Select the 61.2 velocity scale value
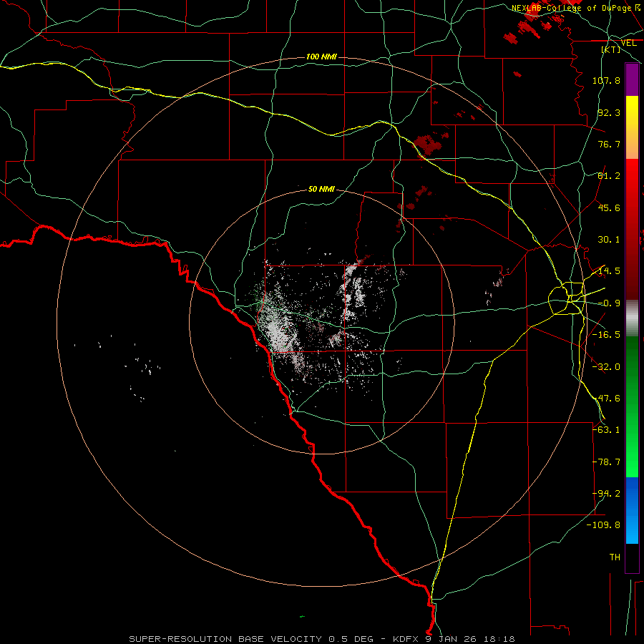This screenshot has height=644, width=644. pyautogui.click(x=609, y=176)
